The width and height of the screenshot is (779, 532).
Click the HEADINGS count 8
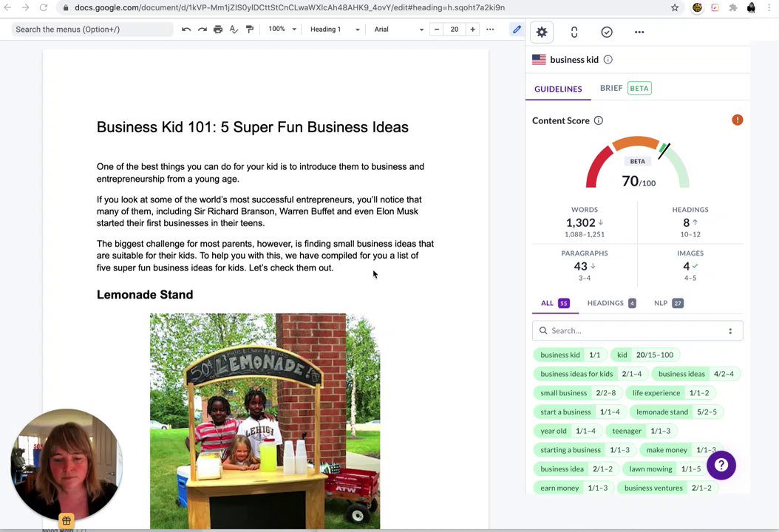(x=686, y=222)
